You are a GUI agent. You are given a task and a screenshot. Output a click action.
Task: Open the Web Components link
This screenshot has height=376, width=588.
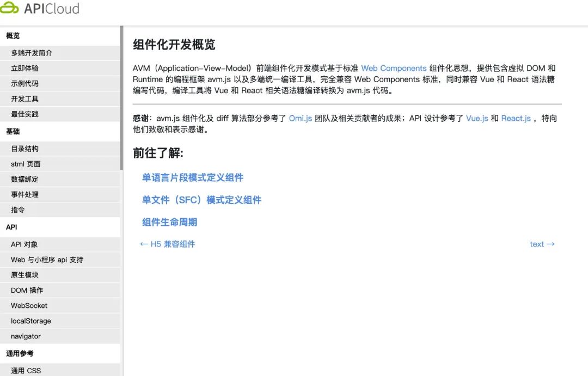click(x=394, y=68)
